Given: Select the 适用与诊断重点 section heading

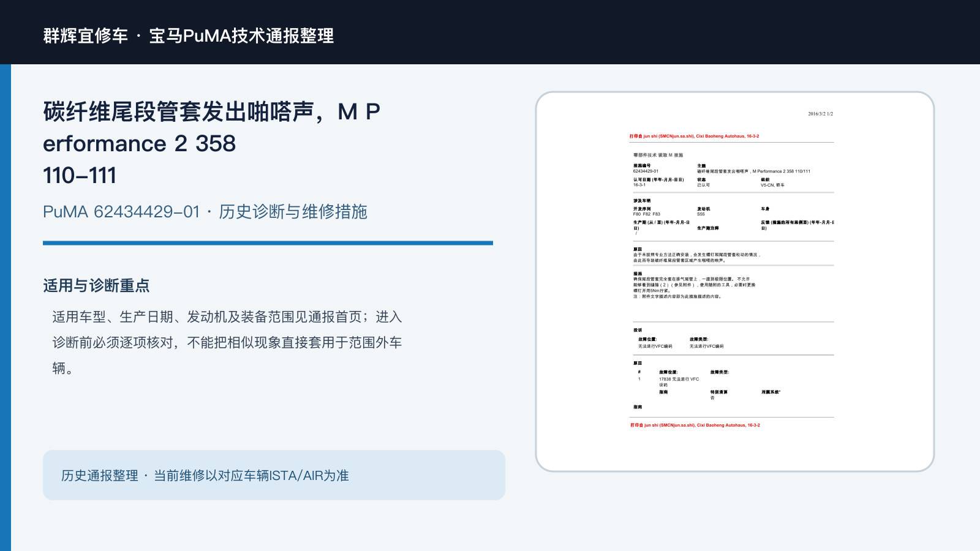Looking at the screenshot, I should pyautogui.click(x=96, y=285).
